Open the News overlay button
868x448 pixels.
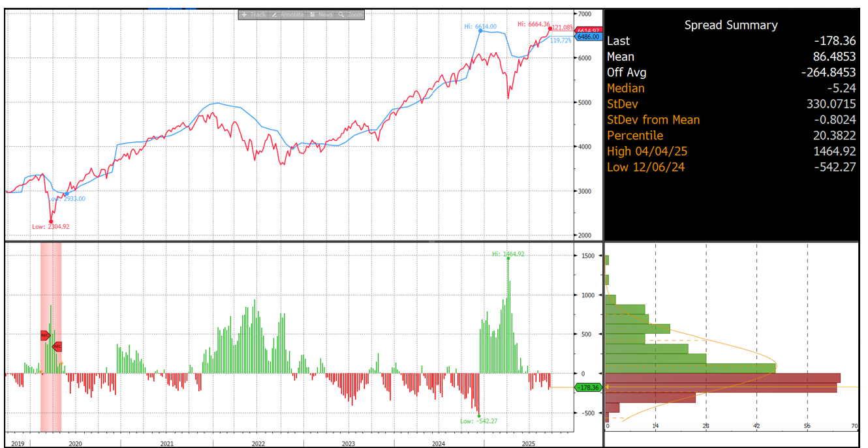tap(322, 14)
